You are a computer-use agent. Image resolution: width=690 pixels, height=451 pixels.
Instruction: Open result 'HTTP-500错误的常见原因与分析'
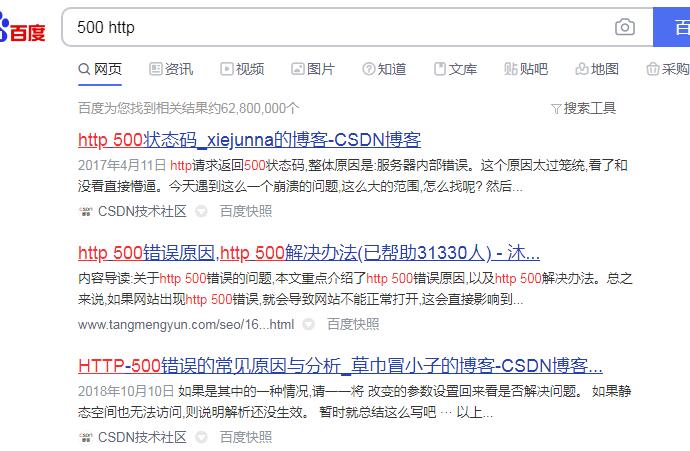pos(340,366)
